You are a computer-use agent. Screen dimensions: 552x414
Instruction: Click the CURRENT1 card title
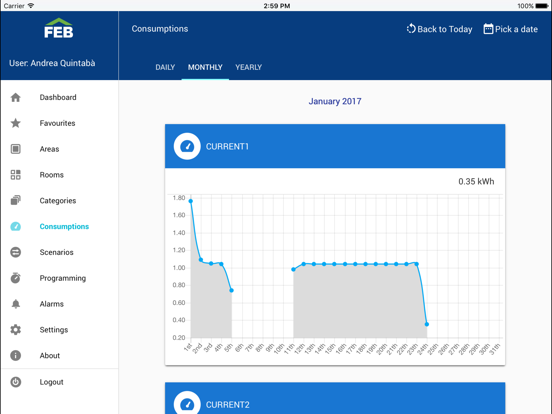click(x=227, y=146)
